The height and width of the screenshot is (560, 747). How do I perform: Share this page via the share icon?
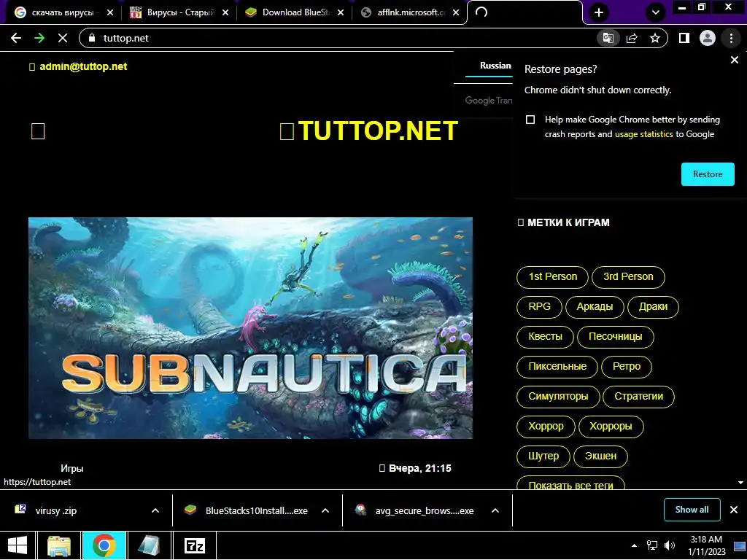pyautogui.click(x=632, y=38)
